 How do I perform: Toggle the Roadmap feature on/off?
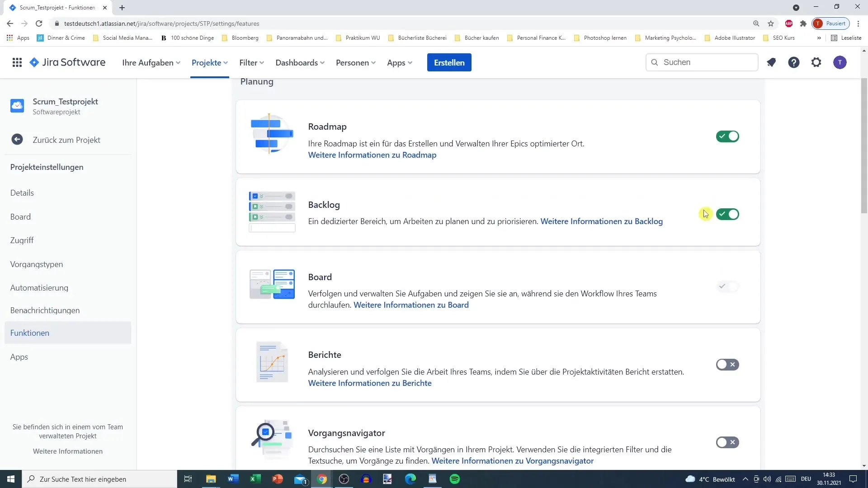pos(728,136)
